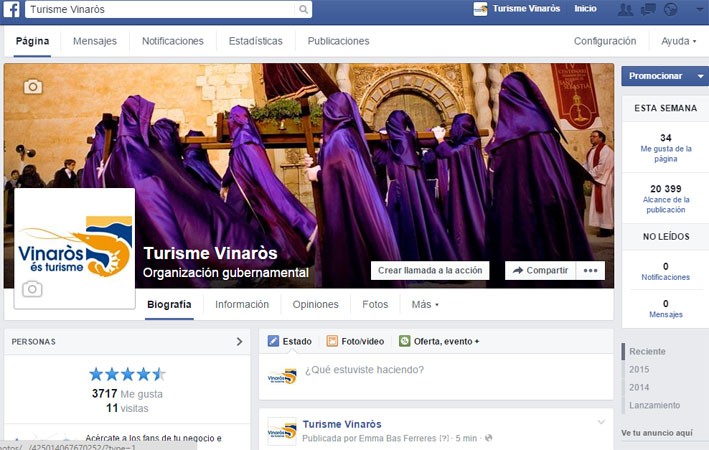Screen dimensions: 709x450
Task: Click the profile picture camera icon
Action: (33, 289)
